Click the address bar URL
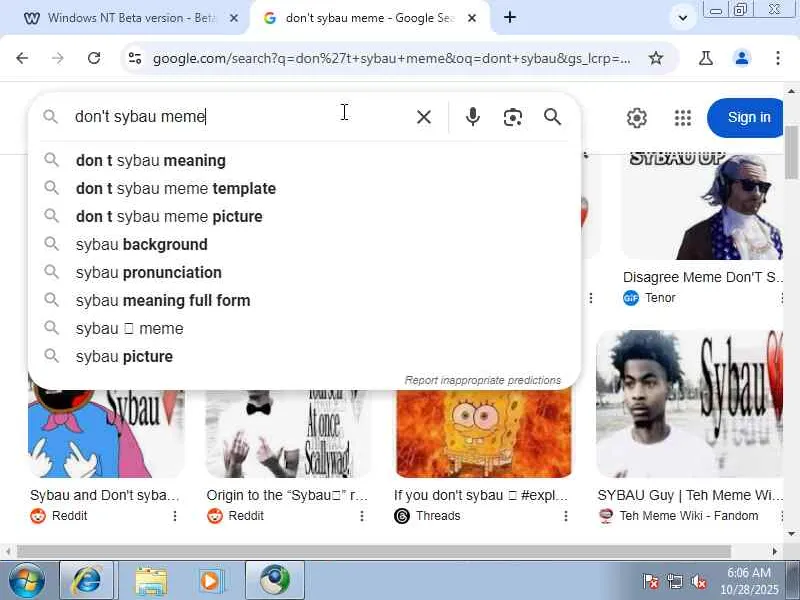Image resolution: width=800 pixels, height=600 pixels. click(391, 58)
